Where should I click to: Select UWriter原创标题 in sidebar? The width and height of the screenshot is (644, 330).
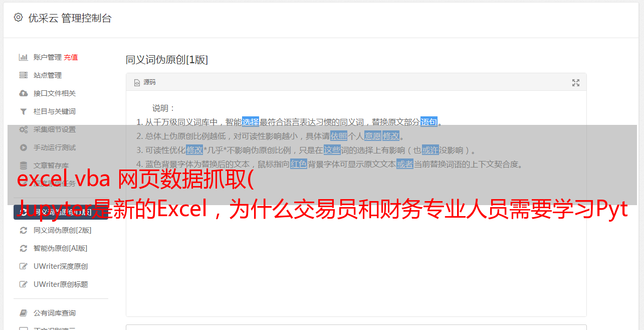[61, 284]
